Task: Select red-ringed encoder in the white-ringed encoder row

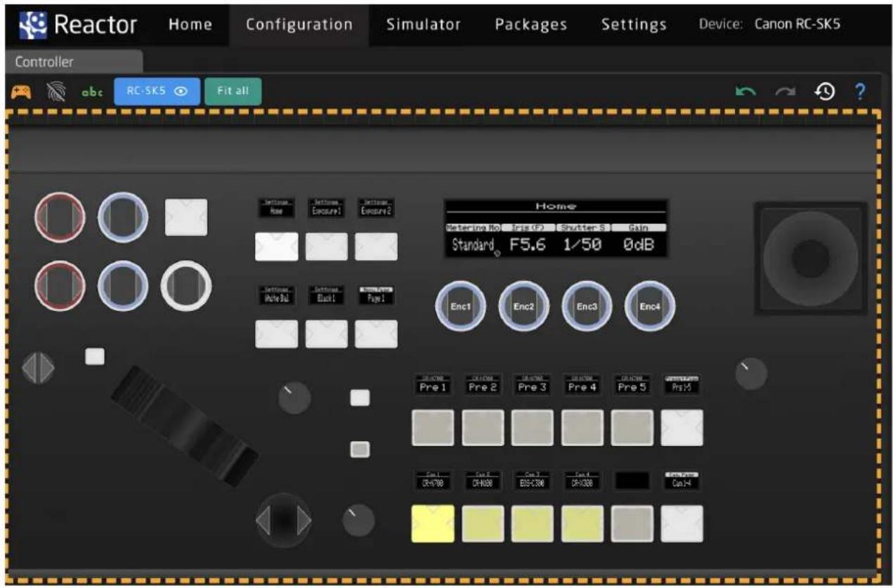Action: pyautogui.click(x=60, y=286)
